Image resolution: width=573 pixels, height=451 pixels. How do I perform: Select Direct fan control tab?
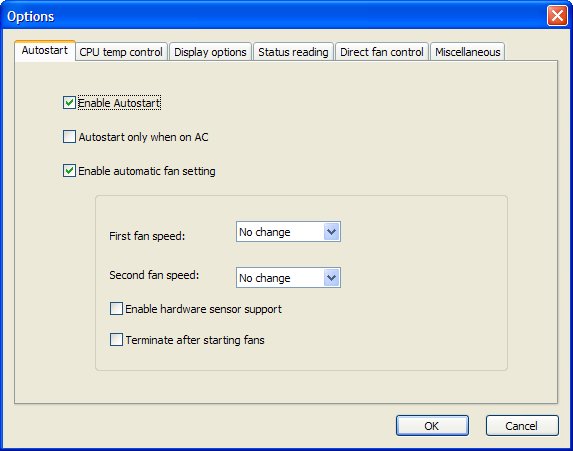[x=382, y=52]
